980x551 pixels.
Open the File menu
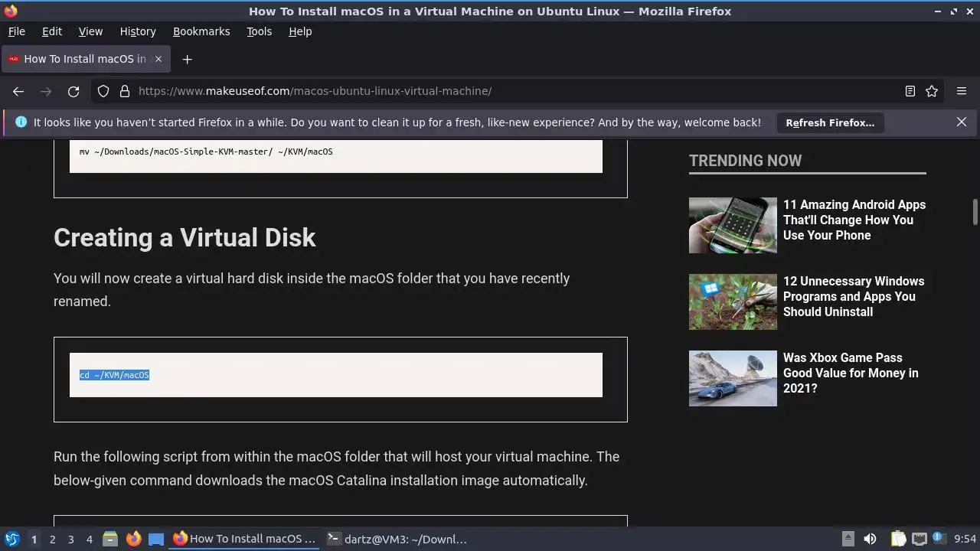(16, 31)
